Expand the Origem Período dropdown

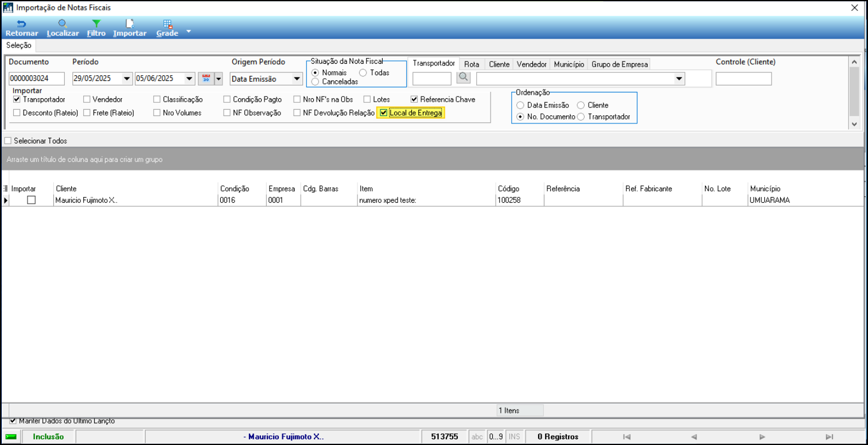[297, 79]
